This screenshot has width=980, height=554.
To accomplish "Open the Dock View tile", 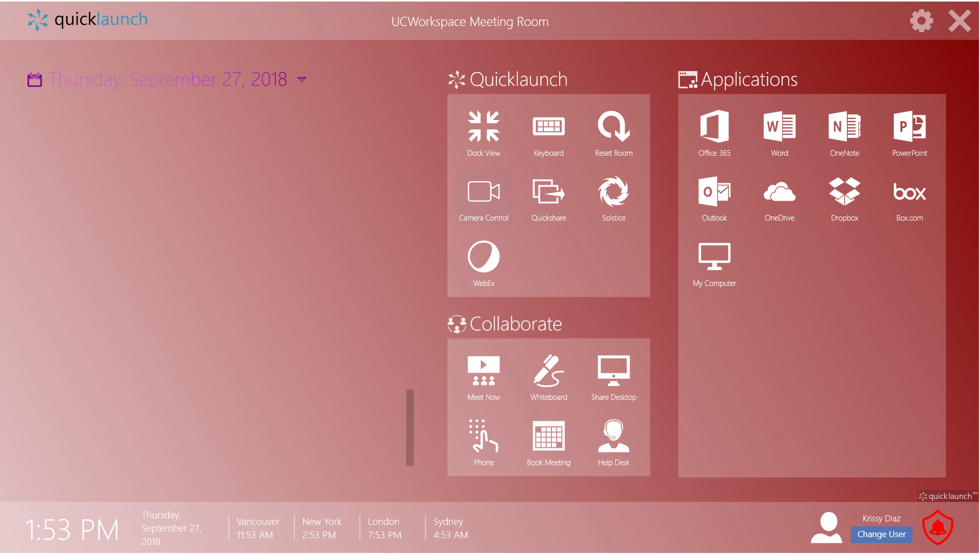I will (484, 133).
